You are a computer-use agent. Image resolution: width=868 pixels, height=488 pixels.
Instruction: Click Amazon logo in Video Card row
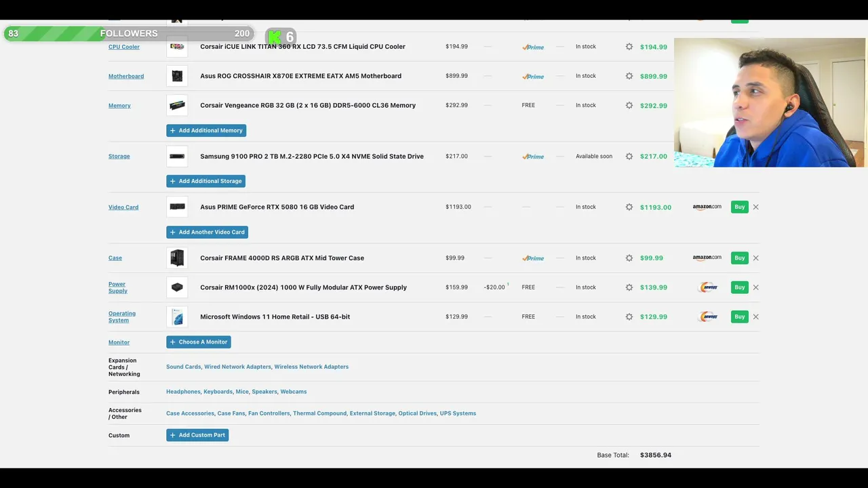pyautogui.click(x=707, y=207)
